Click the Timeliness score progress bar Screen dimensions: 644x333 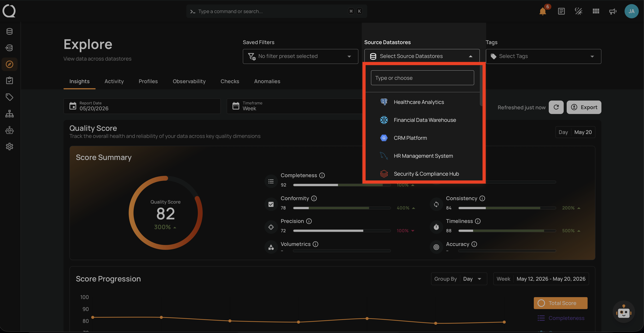pyautogui.click(x=507, y=231)
